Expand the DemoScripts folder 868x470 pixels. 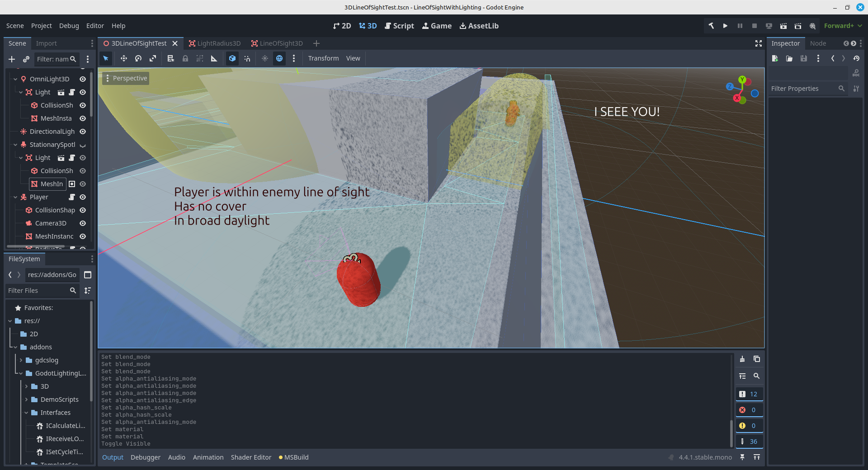pyautogui.click(x=26, y=399)
